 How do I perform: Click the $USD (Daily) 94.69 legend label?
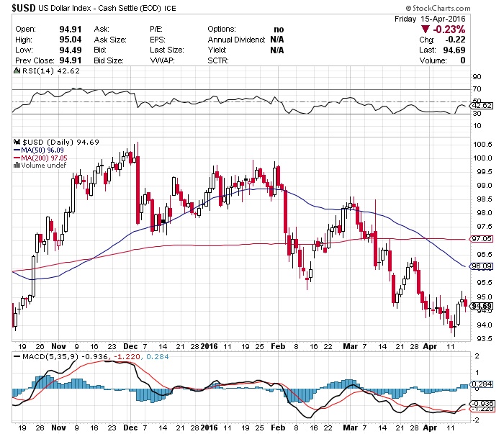60,142
